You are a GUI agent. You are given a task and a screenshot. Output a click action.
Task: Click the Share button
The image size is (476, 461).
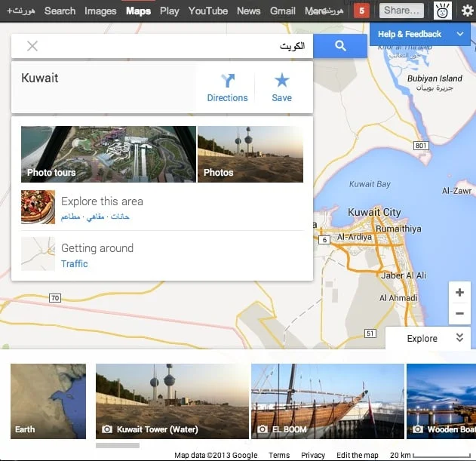[x=401, y=11]
